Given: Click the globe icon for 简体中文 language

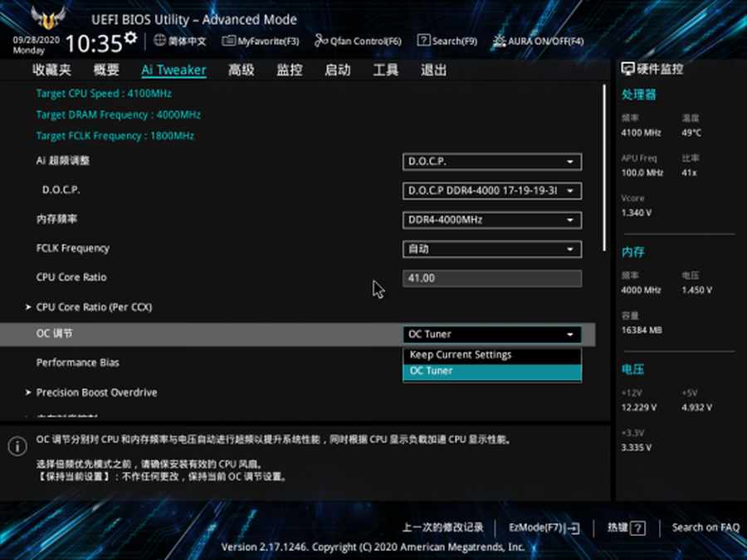Looking at the screenshot, I should coord(160,41).
